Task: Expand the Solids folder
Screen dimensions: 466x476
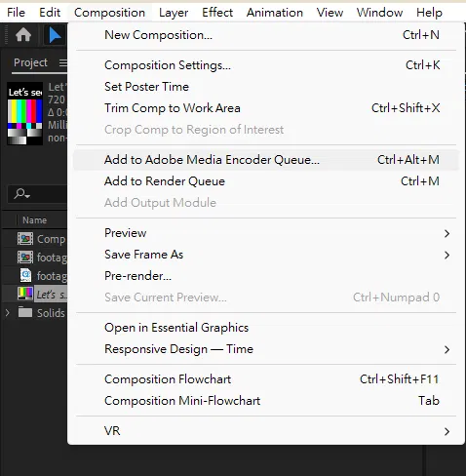Action: click(7, 313)
